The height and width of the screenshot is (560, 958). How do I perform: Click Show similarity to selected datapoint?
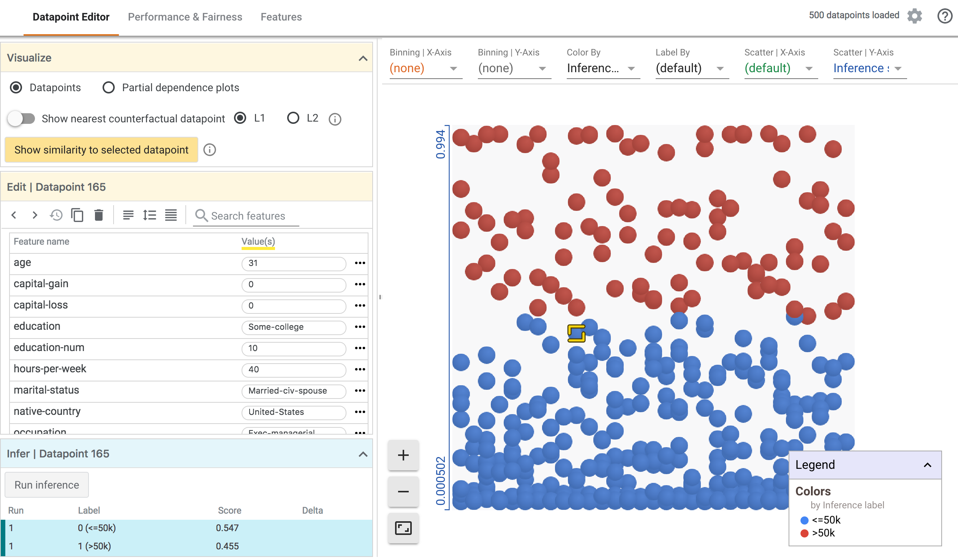point(101,149)
